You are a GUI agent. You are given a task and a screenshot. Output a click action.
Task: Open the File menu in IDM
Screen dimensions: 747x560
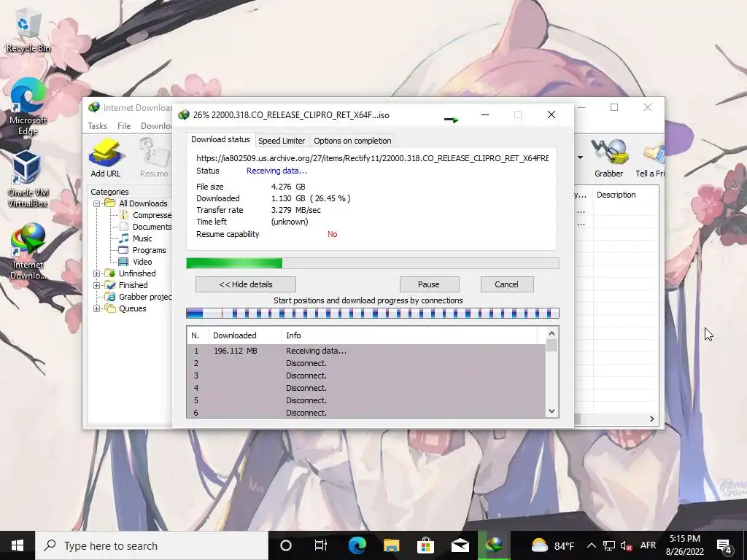pos(124,125)
